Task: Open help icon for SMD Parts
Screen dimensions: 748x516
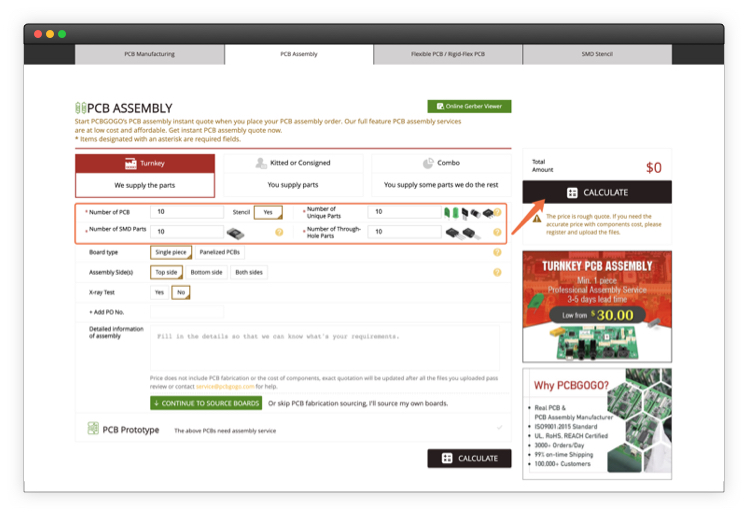Action: 279,232
